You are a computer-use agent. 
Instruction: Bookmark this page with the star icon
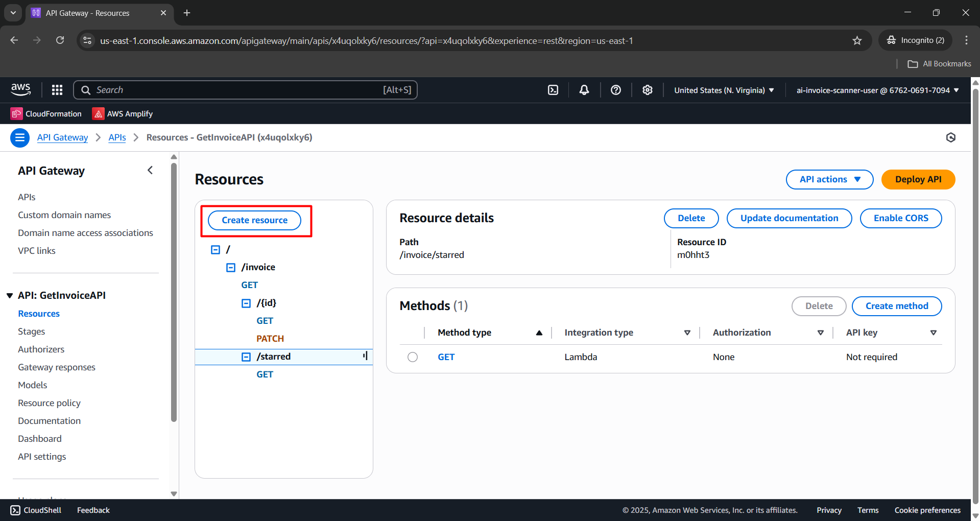coord(857,40)
